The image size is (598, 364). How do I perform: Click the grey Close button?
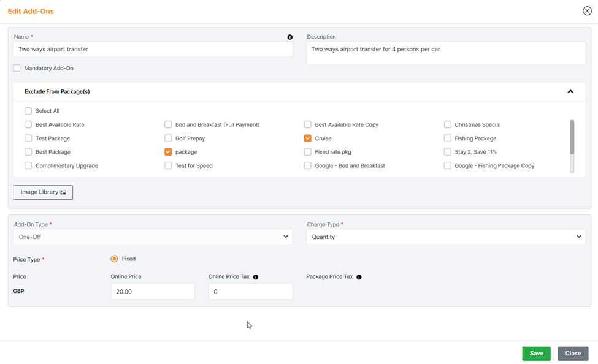573,354
